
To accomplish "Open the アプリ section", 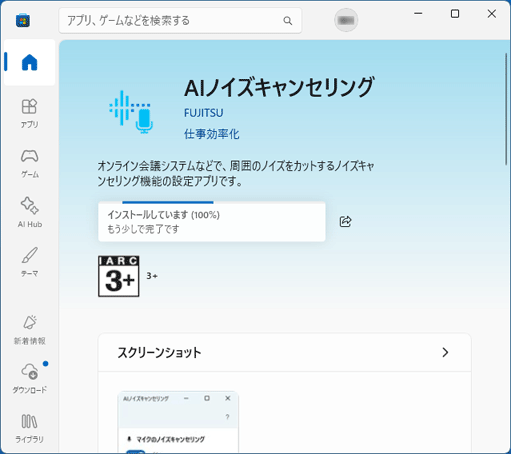I will click(x=29, y=113).
